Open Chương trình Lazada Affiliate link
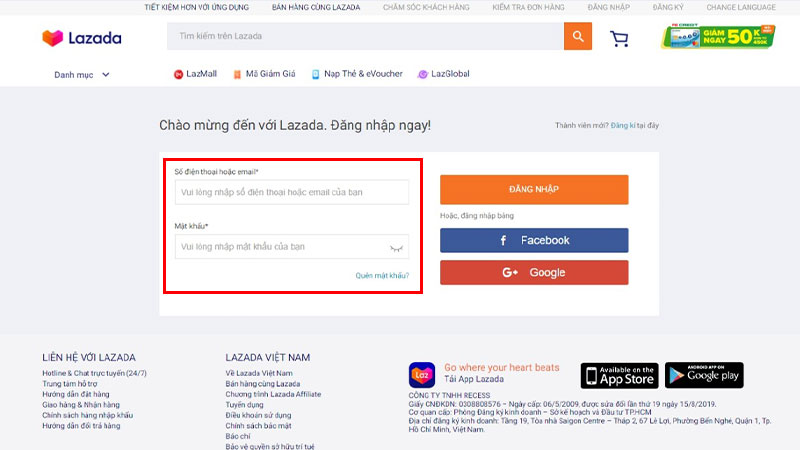Image resolution: width=800 pixels, height=450 pixels. pyautogui.click(x=273, y=394)
